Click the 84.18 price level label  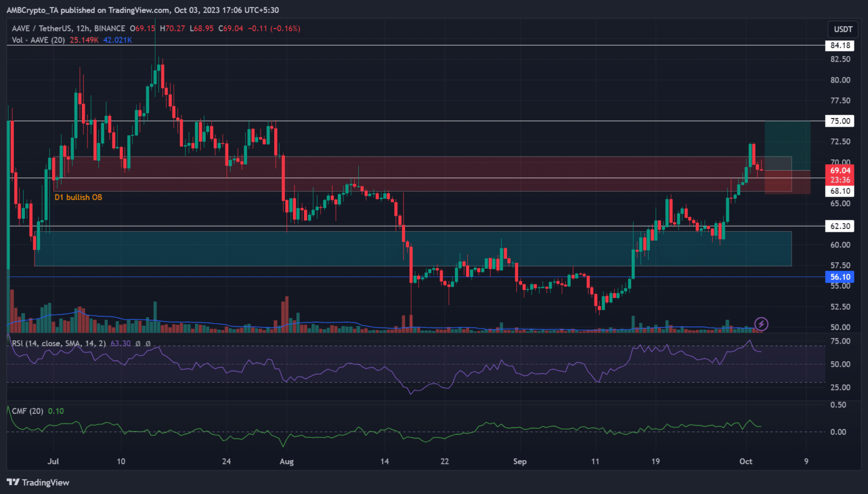pyautogui.click(x=840, y=45)
